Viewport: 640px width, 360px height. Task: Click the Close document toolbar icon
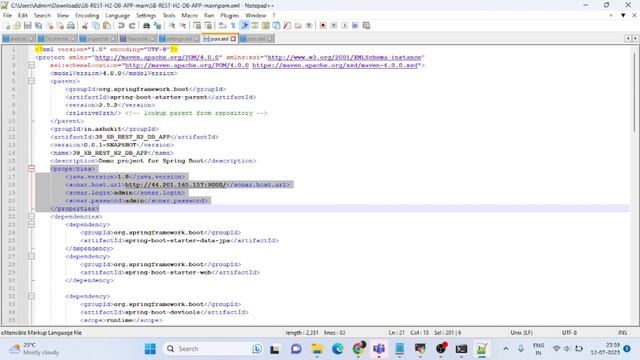pos(49,26)
